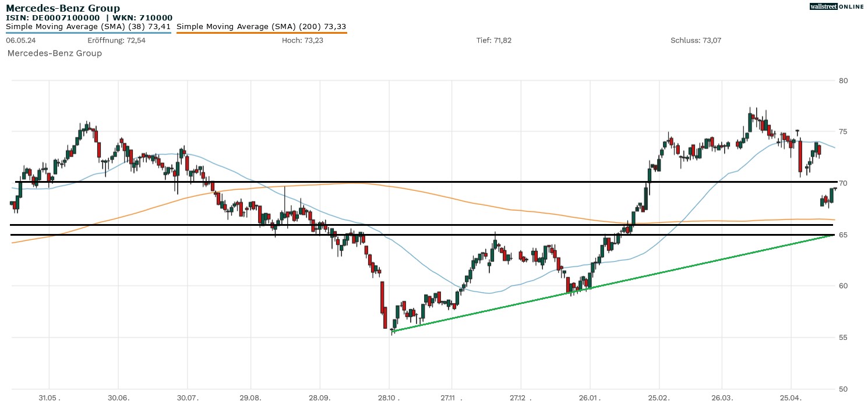Click the 06.05.24 date label

click(x=18, y=40)
